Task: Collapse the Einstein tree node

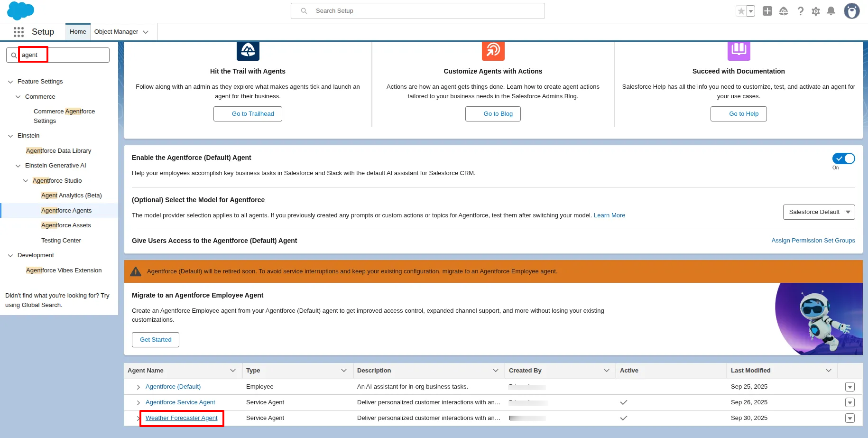Action: pos(10,136)
